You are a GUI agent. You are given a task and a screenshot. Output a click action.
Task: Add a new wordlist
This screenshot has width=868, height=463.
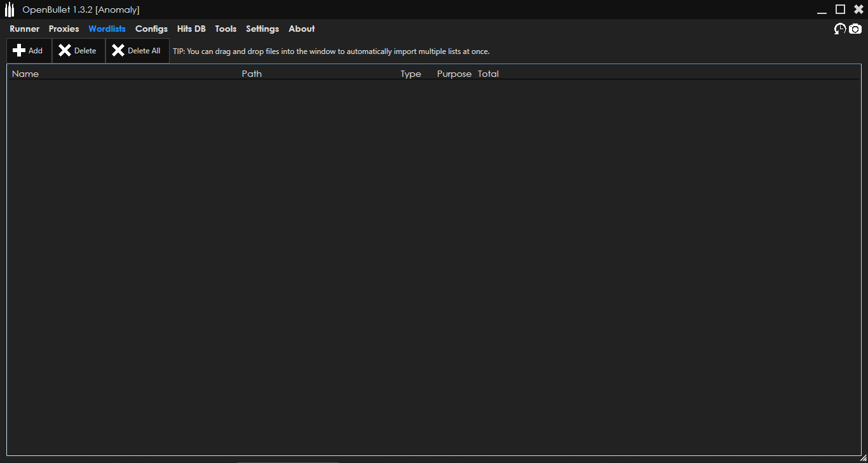coord(29,51)
